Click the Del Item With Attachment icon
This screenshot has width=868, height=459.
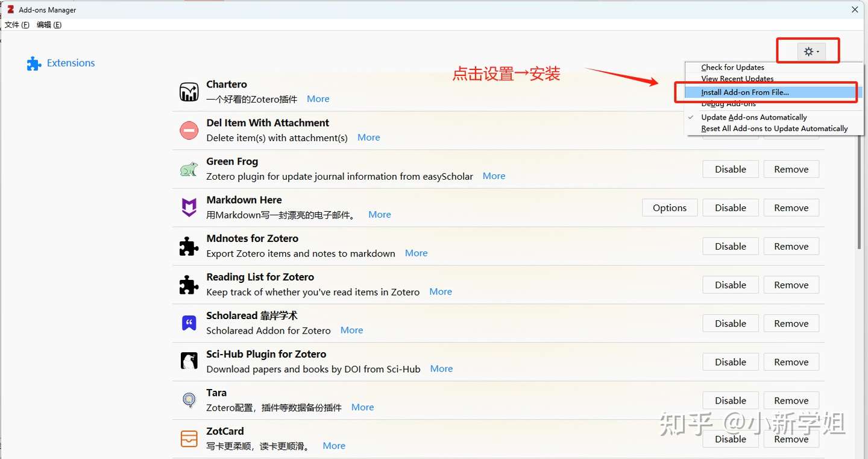coord(189,130)
